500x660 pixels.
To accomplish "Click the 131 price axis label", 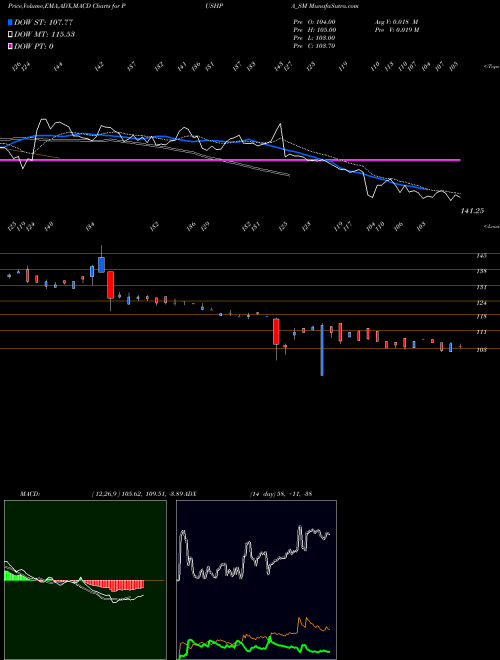I will click(x=482, y=287).
